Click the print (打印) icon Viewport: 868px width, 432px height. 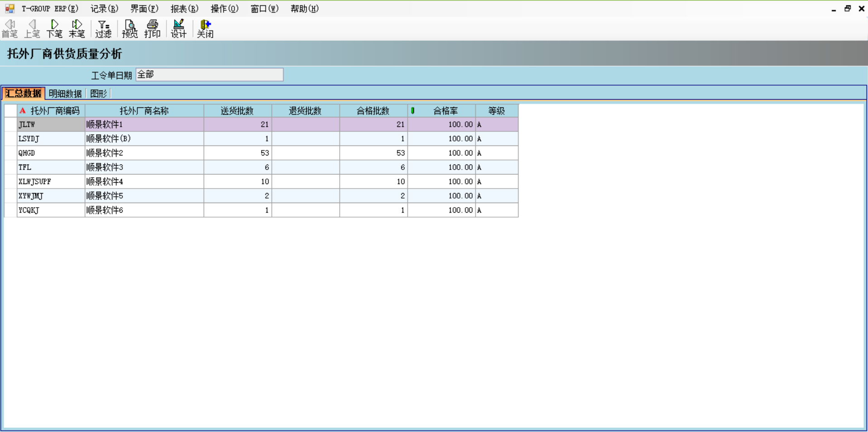click(152, 29)
